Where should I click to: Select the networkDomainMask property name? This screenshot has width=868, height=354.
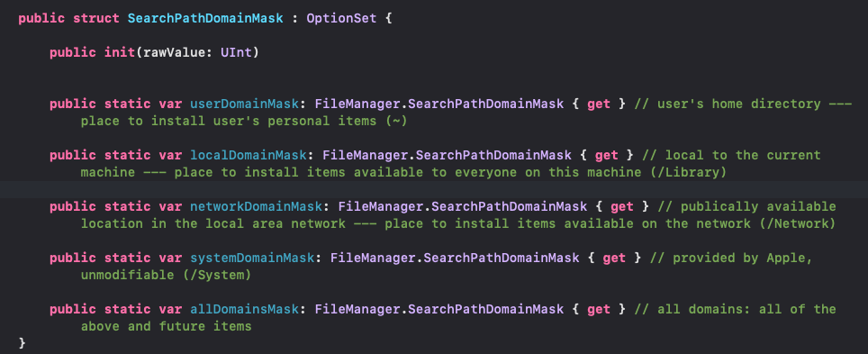(x=256, y=206)
